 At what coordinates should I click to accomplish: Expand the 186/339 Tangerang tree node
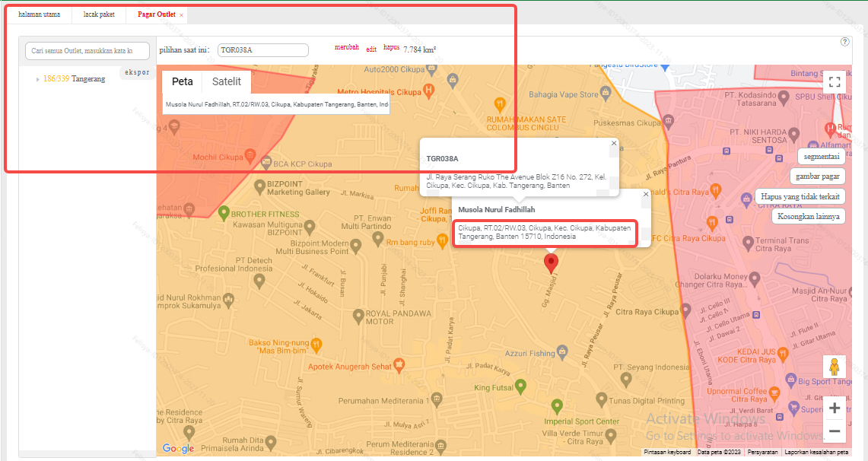pyautogui.click(x=37, y=79)
